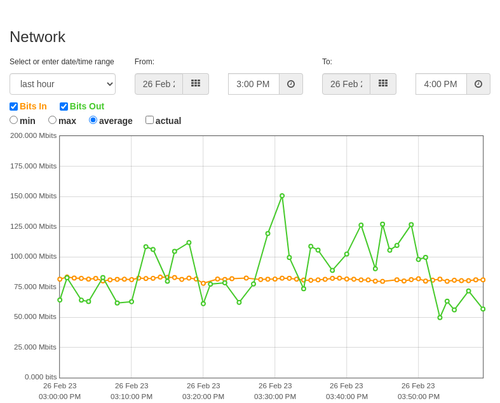This screenshot has width=500, height=403.
Task: Click the 'Network' heading
Action: click(38, 37)
